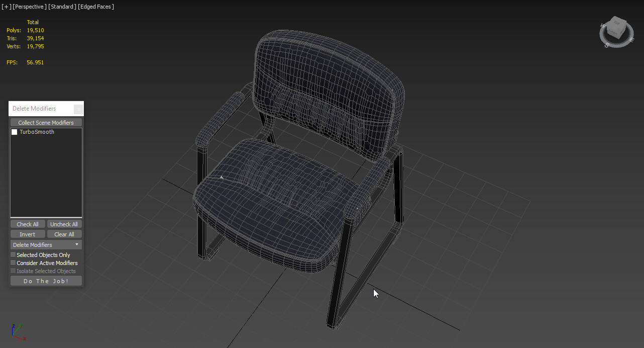
Task: Click the Invert selection button
Action: (x=28, y=234)
